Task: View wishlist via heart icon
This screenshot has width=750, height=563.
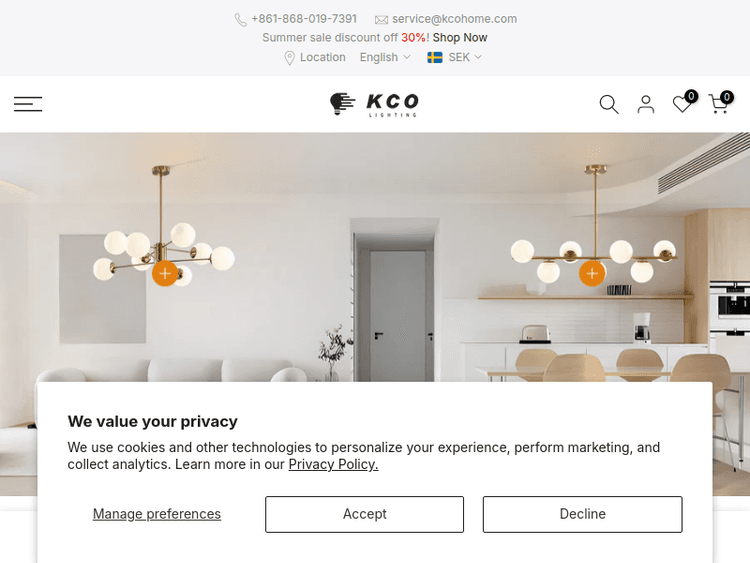Action: 682,104
